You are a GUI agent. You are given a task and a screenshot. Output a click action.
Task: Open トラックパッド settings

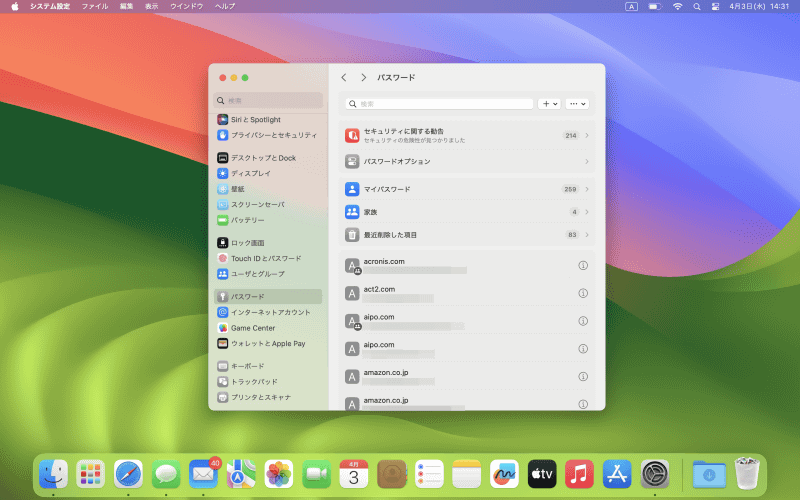(268, 382)
